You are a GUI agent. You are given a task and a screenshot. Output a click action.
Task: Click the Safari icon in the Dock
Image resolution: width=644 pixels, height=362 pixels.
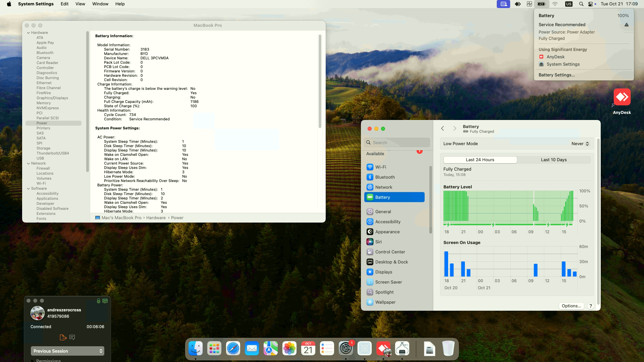[233, 349]
